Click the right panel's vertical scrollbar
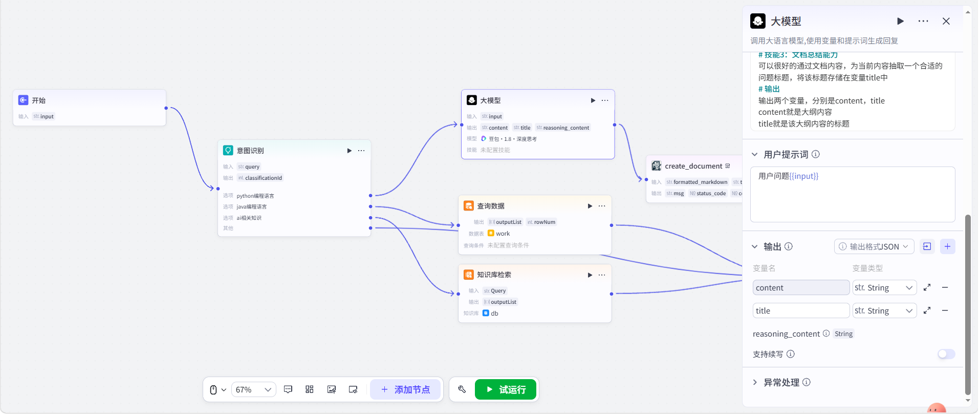This screenshot has width=980, height=415. pyautogui.click(x=968, y=305)
